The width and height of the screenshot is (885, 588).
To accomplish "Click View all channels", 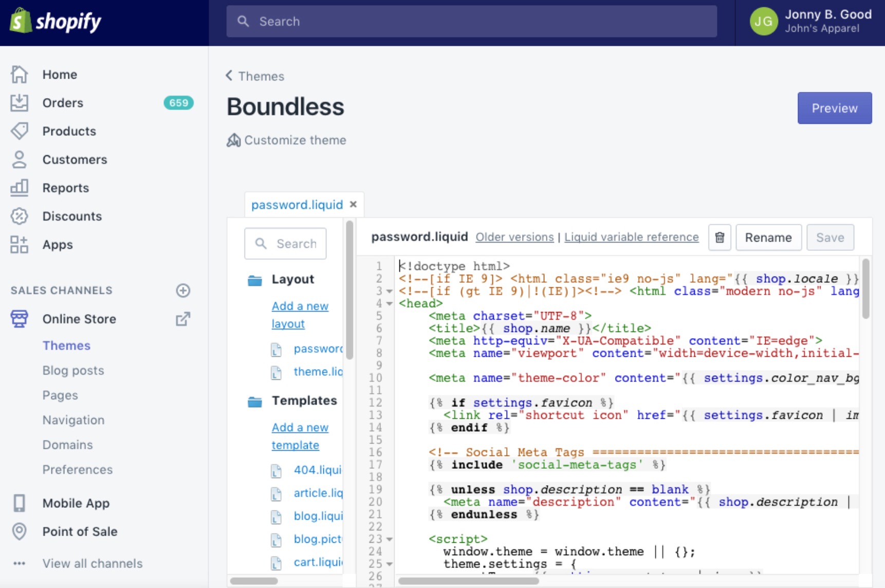I will coord(93,563).
